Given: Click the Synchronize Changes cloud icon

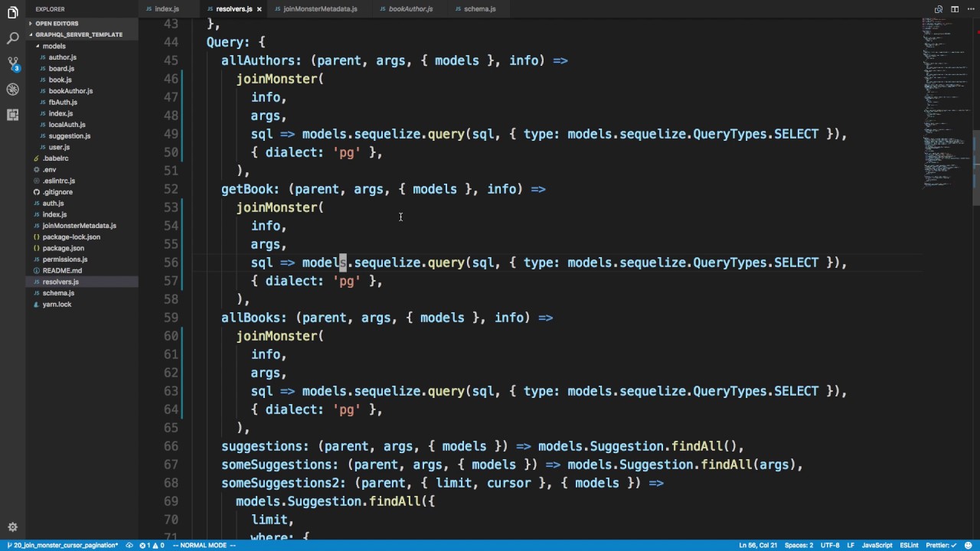Looking at the screenshot, I should [129, 546].
